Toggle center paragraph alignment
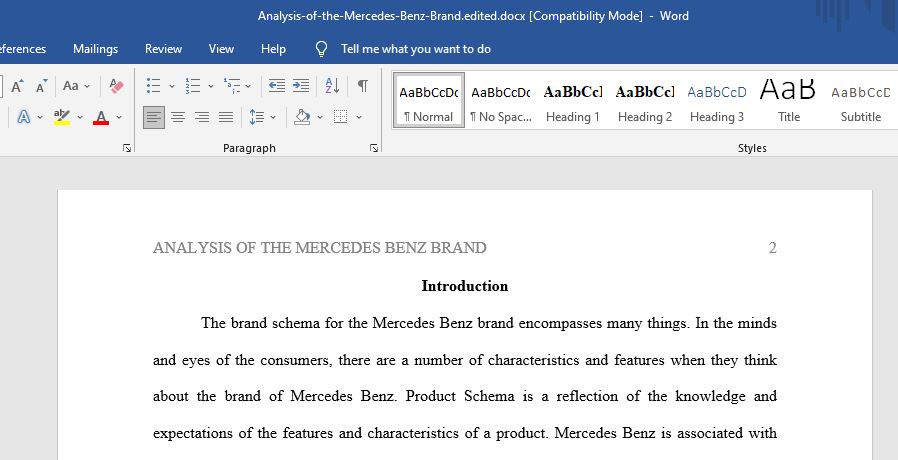 tap(178, 117)
